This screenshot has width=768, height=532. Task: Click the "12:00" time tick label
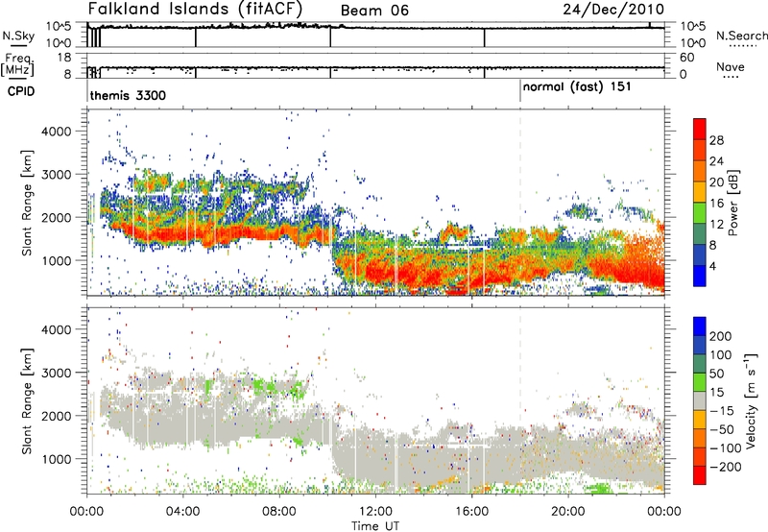coord(375,512)
